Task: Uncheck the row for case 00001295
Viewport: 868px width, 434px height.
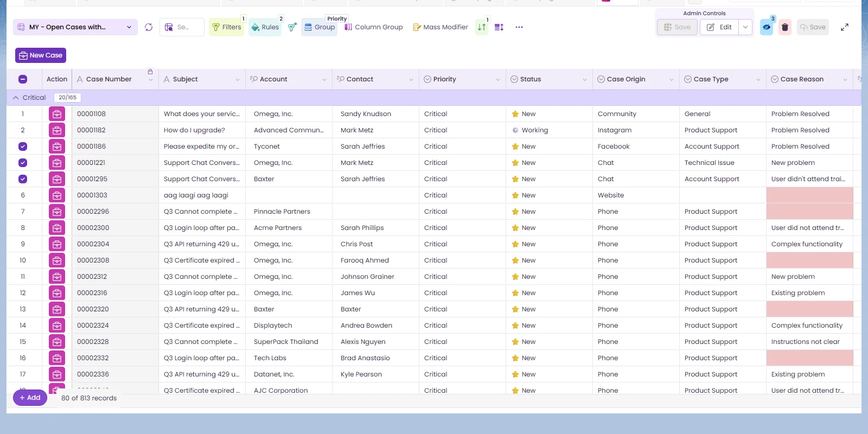Action: tap(23, 179)
